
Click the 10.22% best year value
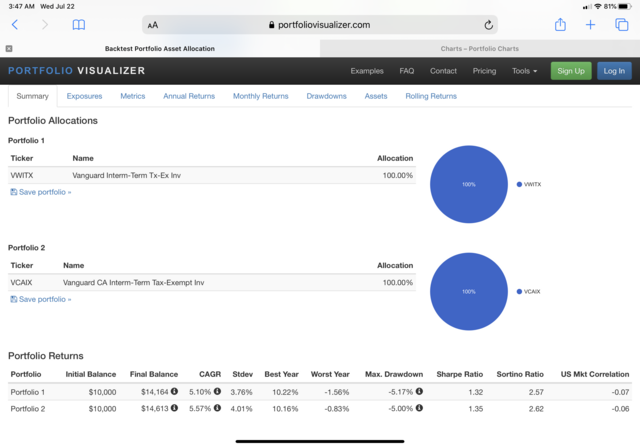pyautogui.click(x=285, y=392)
